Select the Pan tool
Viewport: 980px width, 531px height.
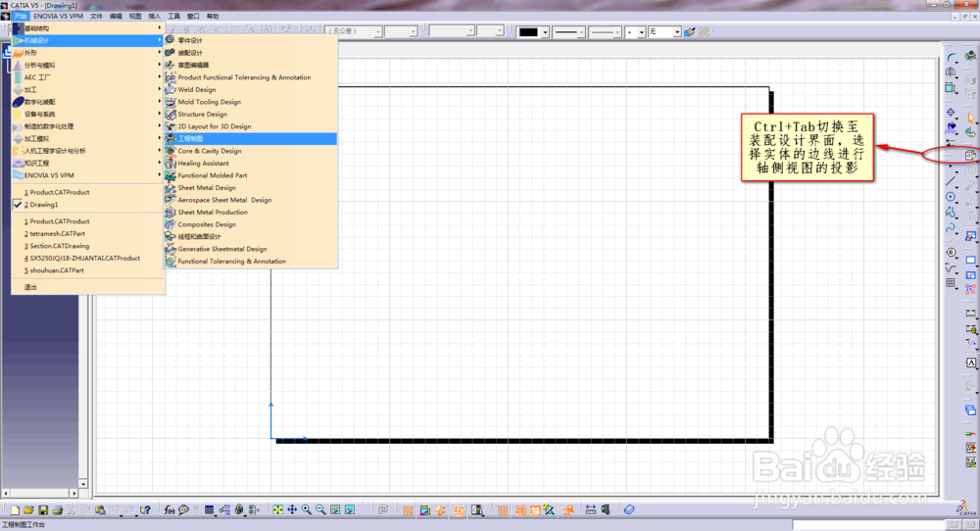click(292, 510)
